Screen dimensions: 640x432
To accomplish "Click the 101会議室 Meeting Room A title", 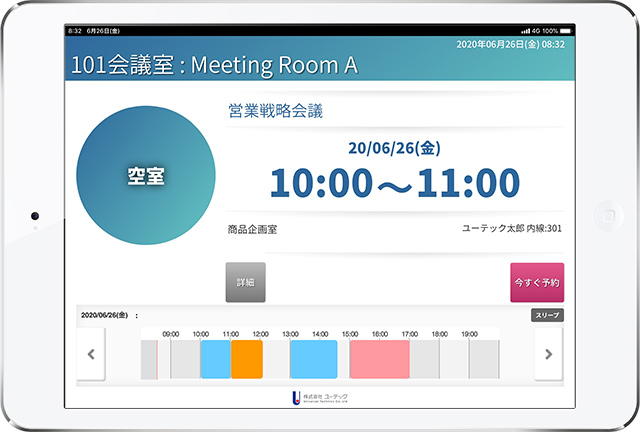I will (214, 65).
